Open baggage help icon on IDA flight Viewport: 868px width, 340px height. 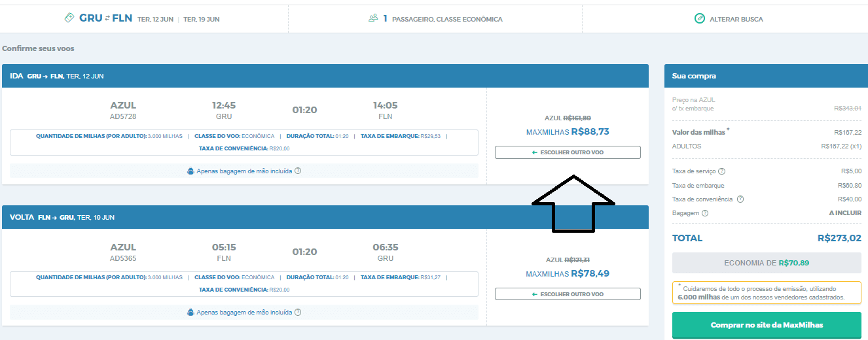click(x=298, y=171)
